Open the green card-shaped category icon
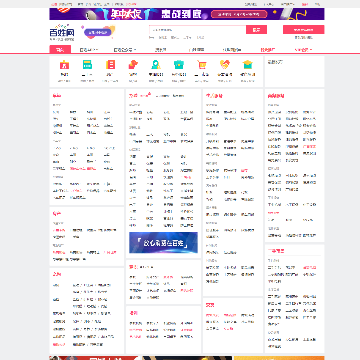Image resolution: width=360 pixels, height=360 pixels. (87, 65)
